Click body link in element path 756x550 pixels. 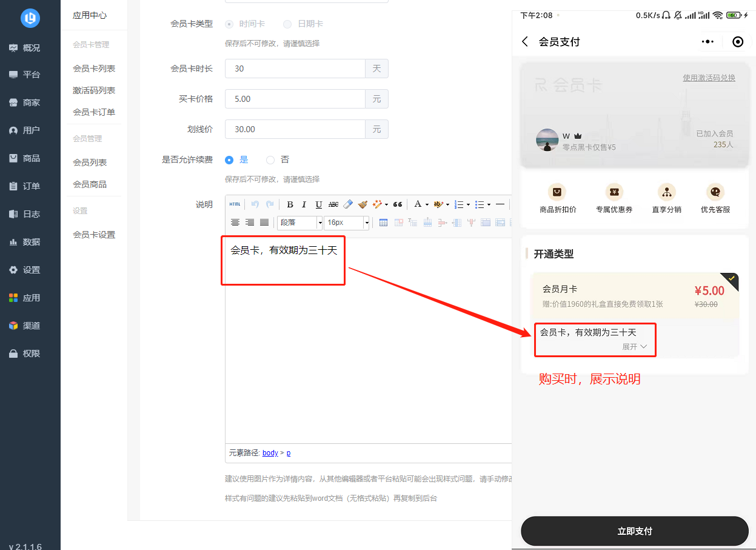pyautogui.click(x=270, y=453)
